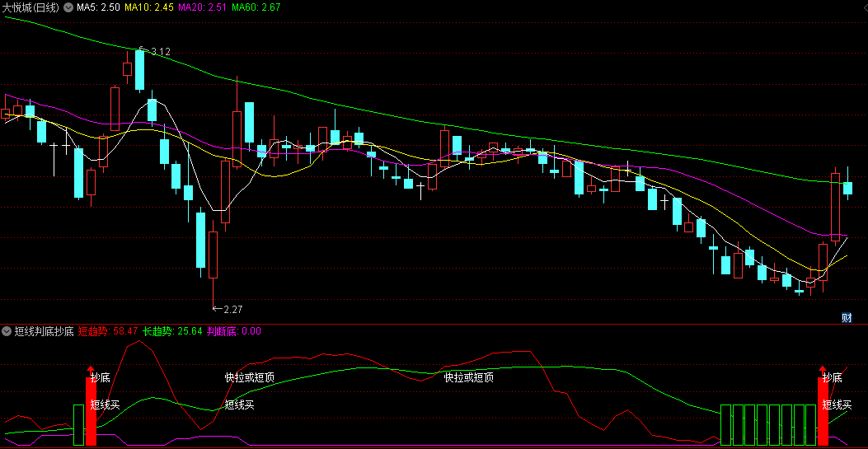Select the MA10: 2.45 label
The width and height of the screenshot is (868, 449).
click(149, 7)
